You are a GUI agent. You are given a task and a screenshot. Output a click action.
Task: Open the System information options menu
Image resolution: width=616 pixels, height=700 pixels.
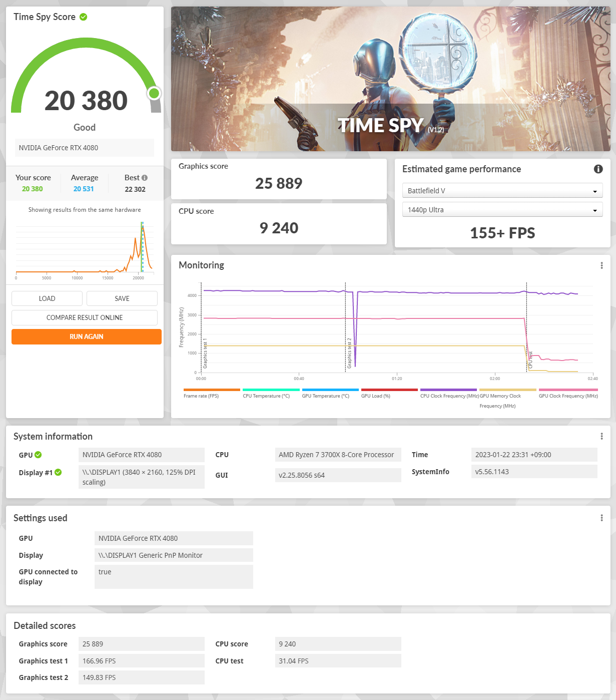601,437
